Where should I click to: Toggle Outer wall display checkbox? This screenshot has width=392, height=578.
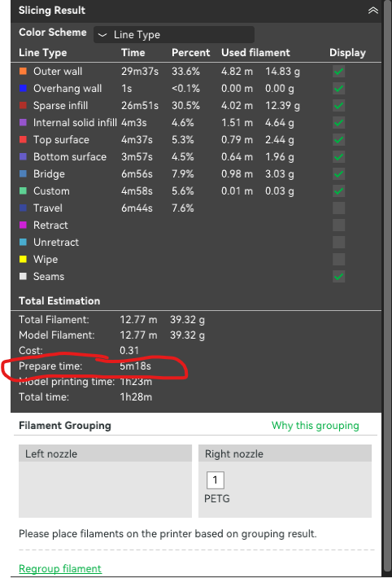point(338,72)
